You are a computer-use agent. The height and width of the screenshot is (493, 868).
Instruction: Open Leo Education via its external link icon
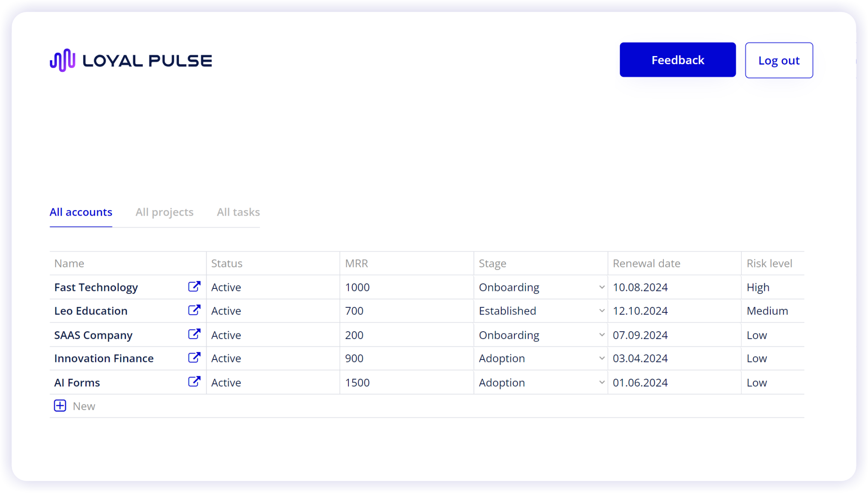(x=194, y=310)
